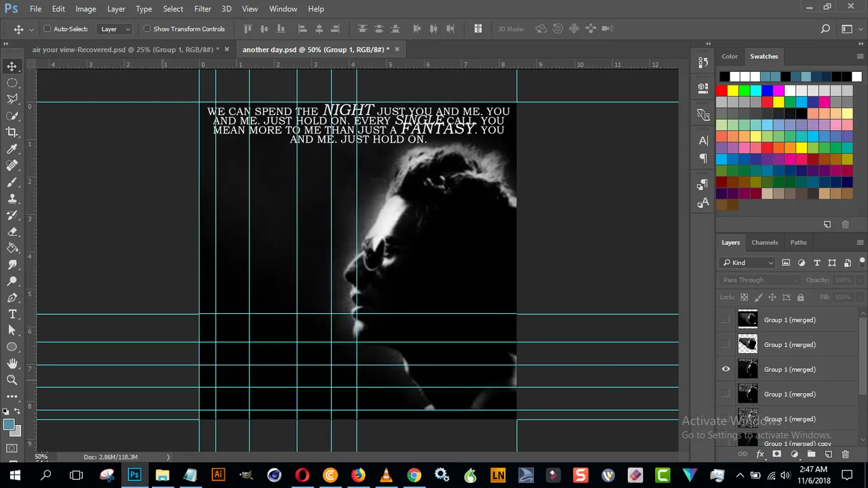Select the Ellipse shape tool

pos(12,346)
